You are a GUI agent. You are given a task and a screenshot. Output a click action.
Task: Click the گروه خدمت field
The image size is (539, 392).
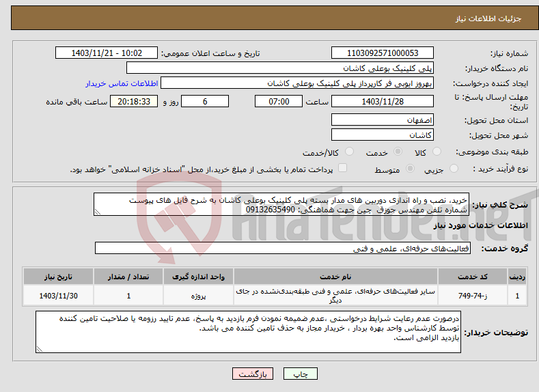click(283, 248)
